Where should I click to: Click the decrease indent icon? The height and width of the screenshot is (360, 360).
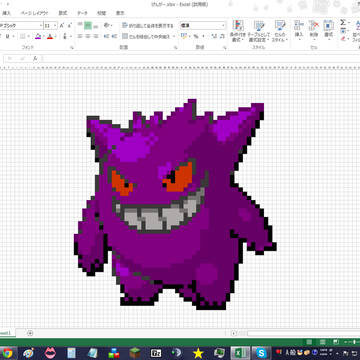[x=107, y=36]
